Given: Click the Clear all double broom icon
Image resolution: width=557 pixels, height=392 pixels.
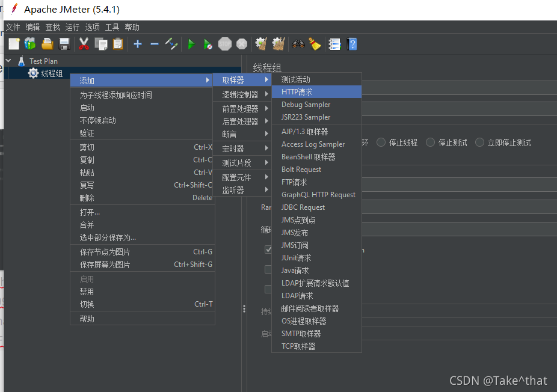Looking at the screenshot, I should [278, 44].
